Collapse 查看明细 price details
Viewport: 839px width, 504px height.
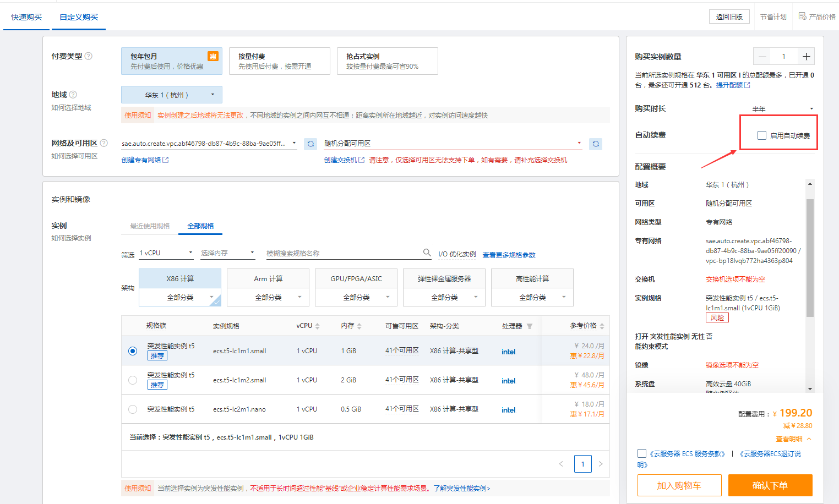(x=793, y=439)
